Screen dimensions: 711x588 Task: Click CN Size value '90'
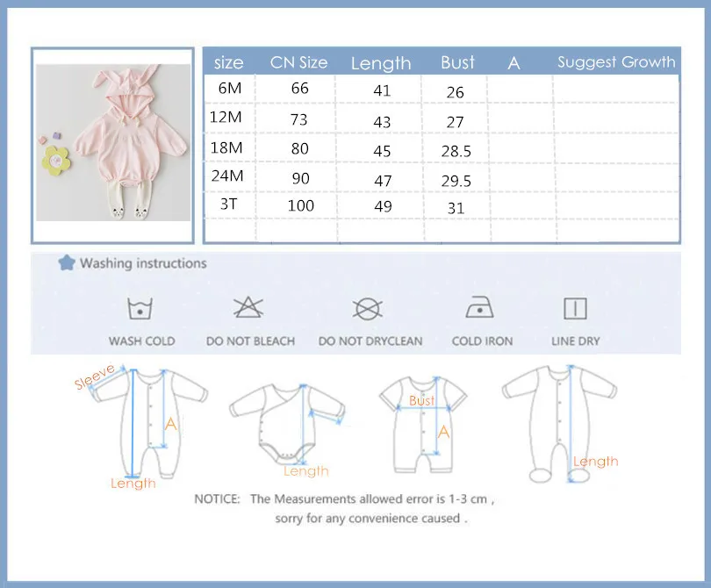[x=300, y=178]
